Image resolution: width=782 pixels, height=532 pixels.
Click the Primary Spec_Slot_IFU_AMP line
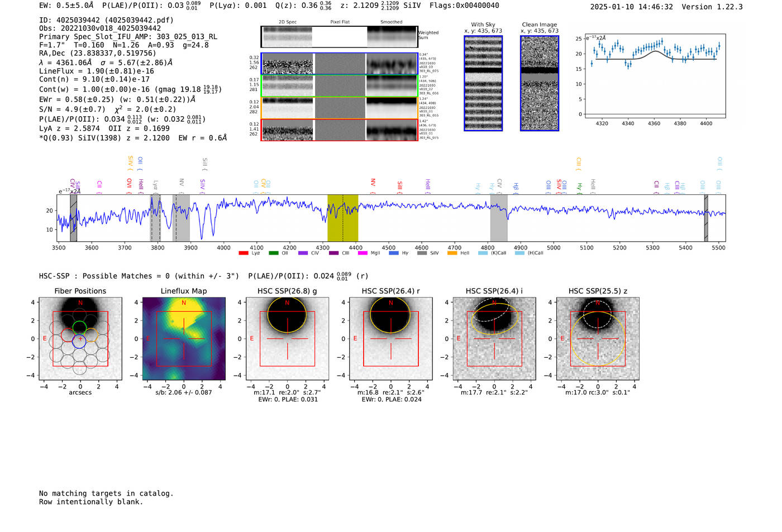(x=128, y=37)
